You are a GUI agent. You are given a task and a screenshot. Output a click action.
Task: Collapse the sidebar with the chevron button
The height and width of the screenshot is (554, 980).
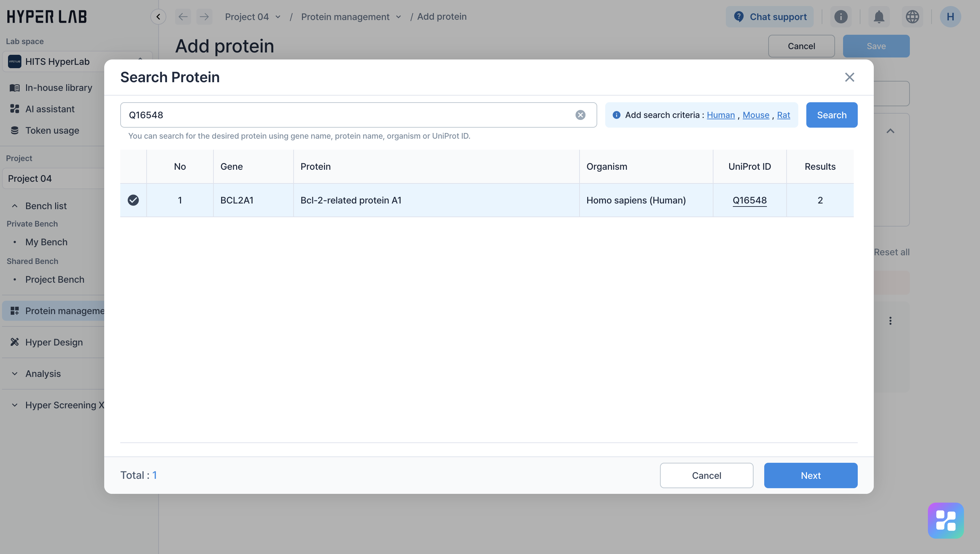tap(158, 17)
